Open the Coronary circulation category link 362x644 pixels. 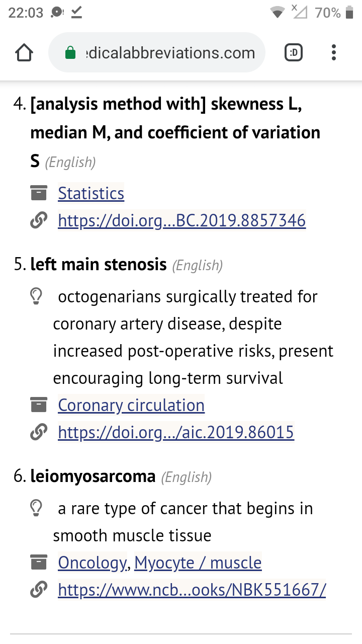(x=131, y=405)
